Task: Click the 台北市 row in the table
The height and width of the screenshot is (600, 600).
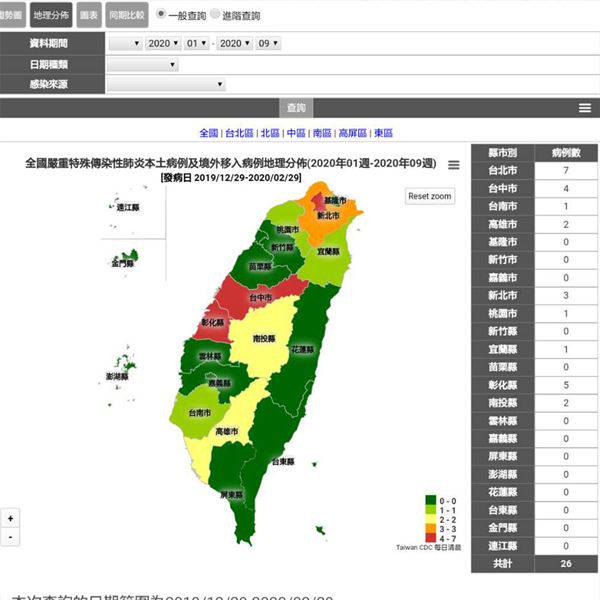Action: (x=535, y=171)
